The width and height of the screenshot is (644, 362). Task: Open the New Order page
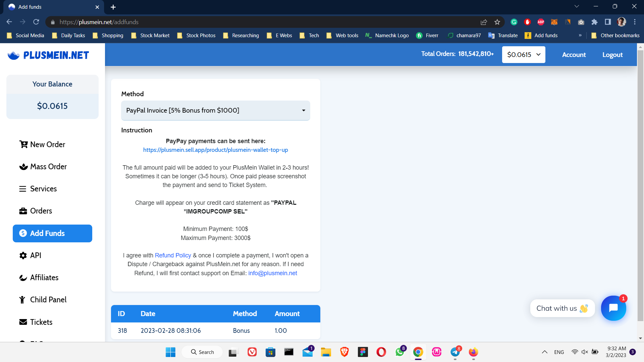42,144
